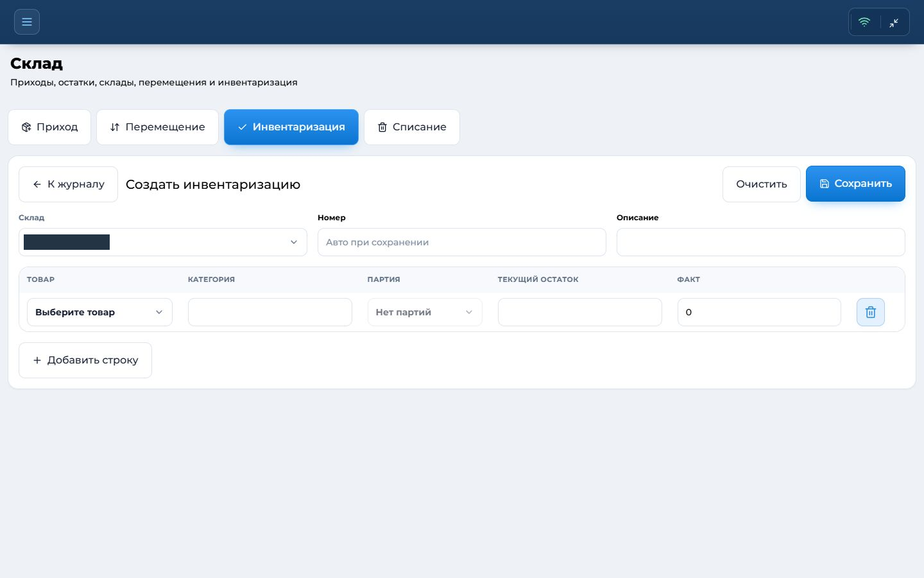Click the ТЕКУЩИЙ ОСТАТОК column header

coord(538,279)
